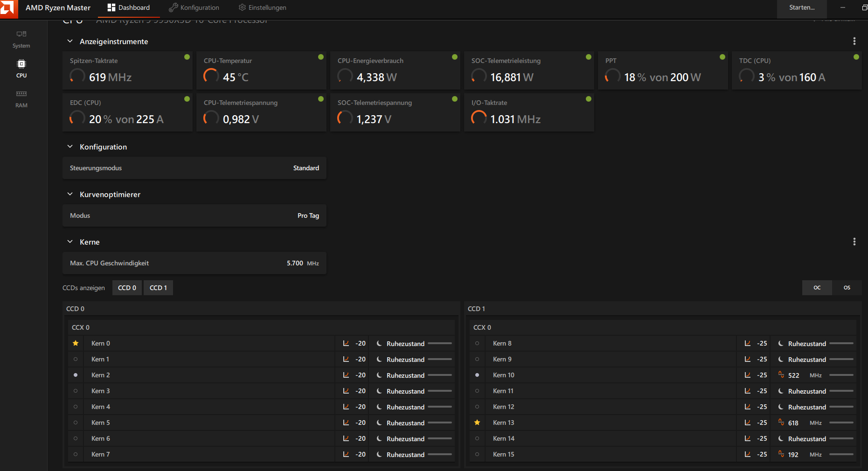The height and width of the screenshot is (471, 868).
Task: Click the I/O-Taktrate gauge dial
Action: point(479,118)
